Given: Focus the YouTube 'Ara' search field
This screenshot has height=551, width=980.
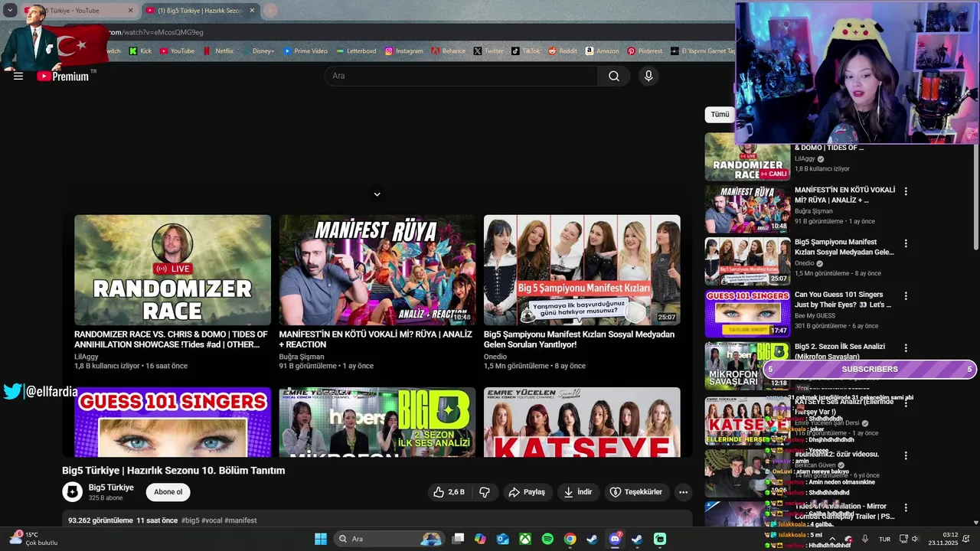Looking at the screenshot, I should [x=461, y=76].
